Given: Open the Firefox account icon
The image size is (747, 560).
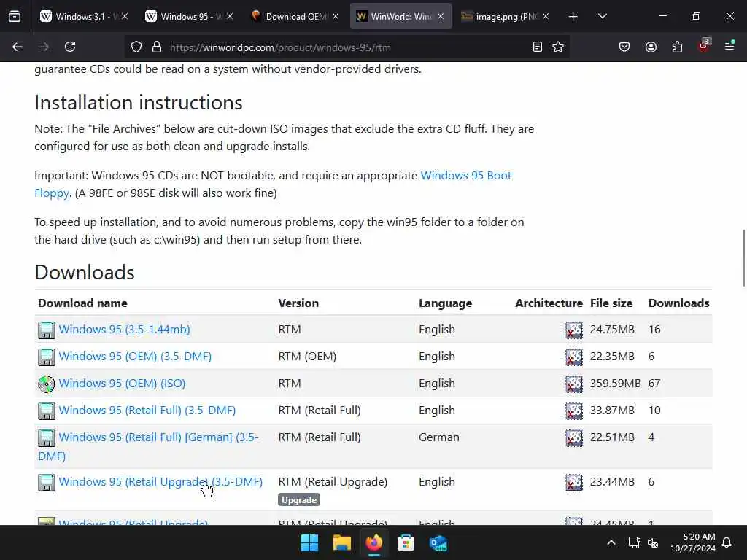Looking at the screenshot, I should [651, 47].
